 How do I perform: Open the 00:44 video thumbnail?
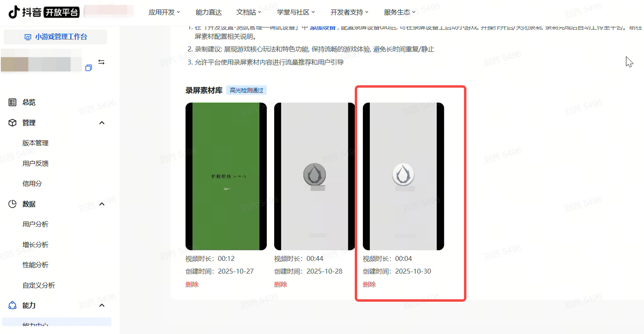pyautogui.click(x=314, y=176)
